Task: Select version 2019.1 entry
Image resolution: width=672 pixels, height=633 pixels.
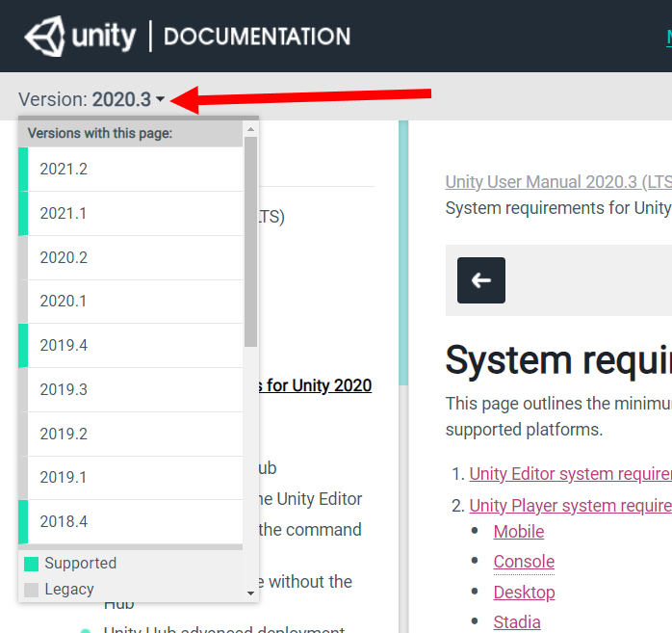Action: click(130, 477)
